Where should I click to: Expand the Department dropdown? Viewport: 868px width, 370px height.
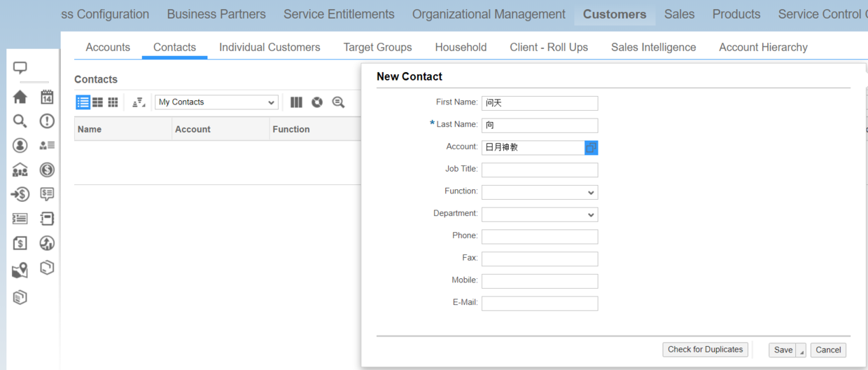click(540, 214)
